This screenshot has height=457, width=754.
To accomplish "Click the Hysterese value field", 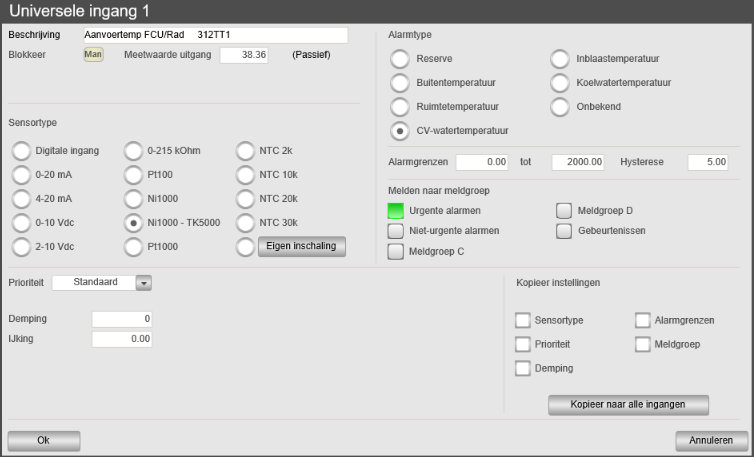I will click(x=701, y=161).
